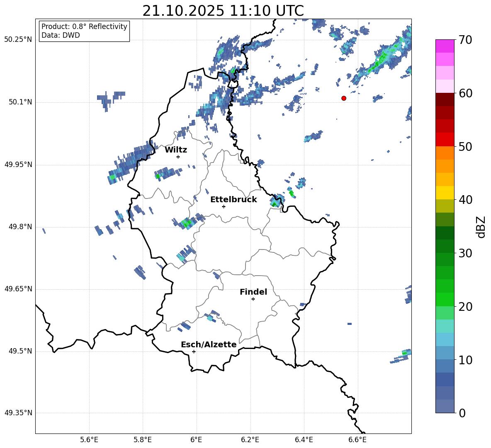Click the 60 tick label on colorbar
The image size is (491, 448).
[465, 93]
